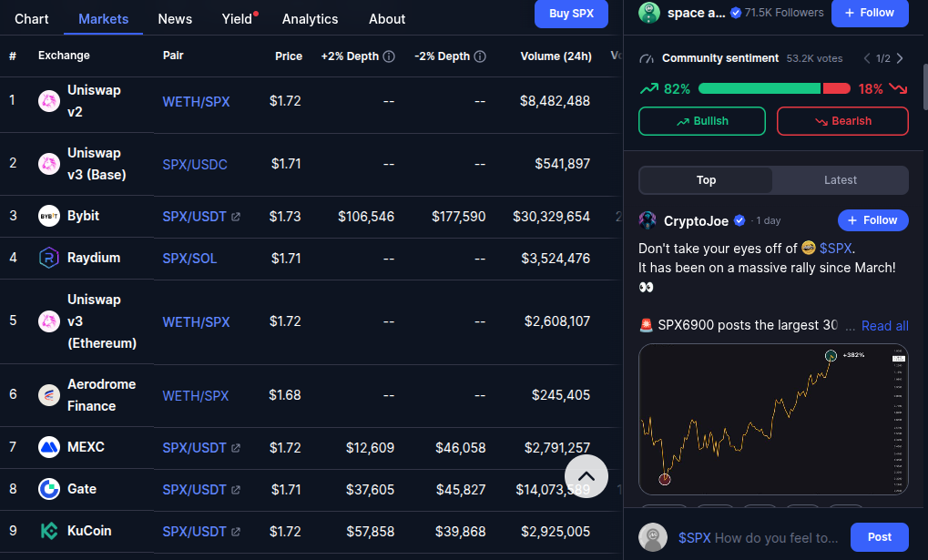Click the Aerodrome Finance logo icon
928x560 pixels.
pos(49,395)
